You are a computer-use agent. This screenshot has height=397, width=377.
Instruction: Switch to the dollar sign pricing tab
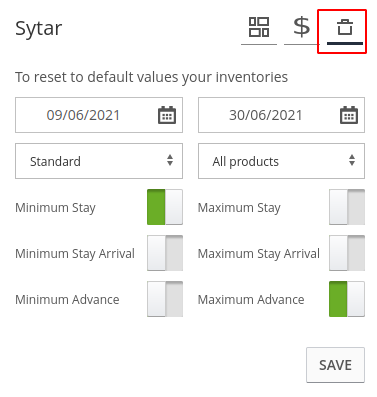click(x=301, y=27)
